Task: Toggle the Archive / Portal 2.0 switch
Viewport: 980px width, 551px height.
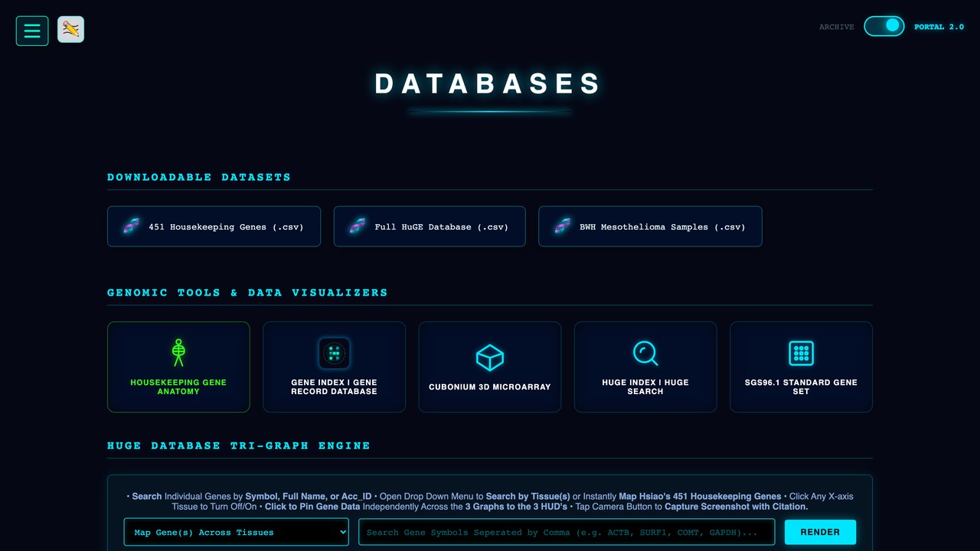Action: tap(884, 26)
